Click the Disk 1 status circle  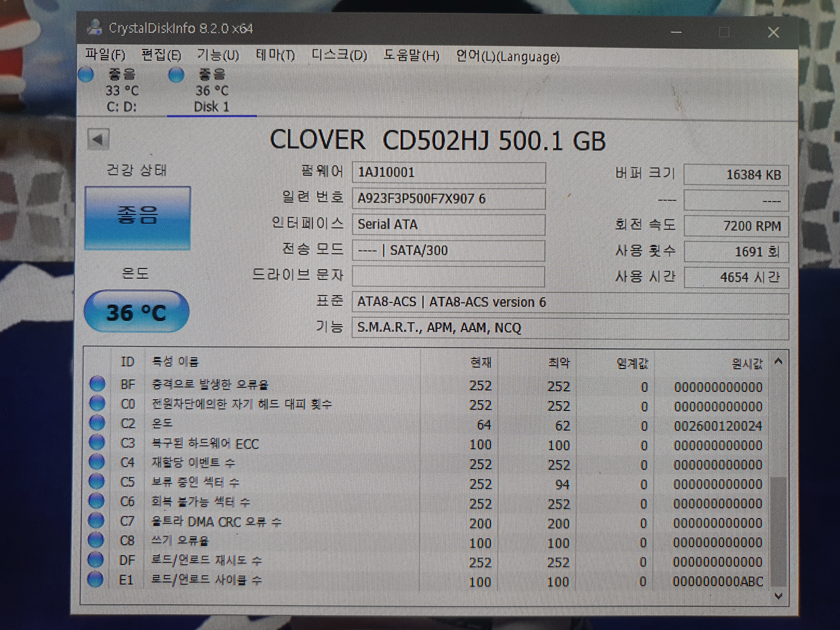point(176,75)
